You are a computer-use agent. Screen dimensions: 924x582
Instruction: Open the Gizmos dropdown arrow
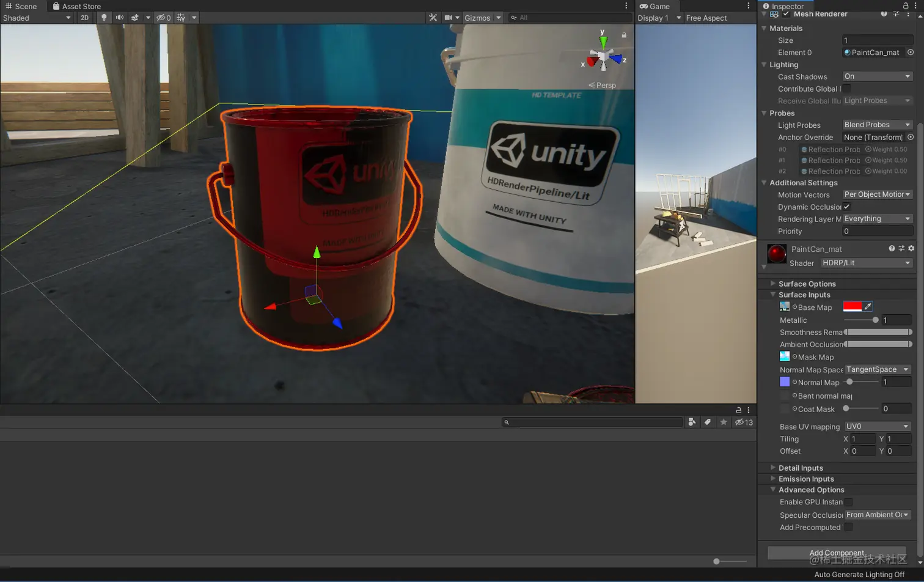(499, 18)
